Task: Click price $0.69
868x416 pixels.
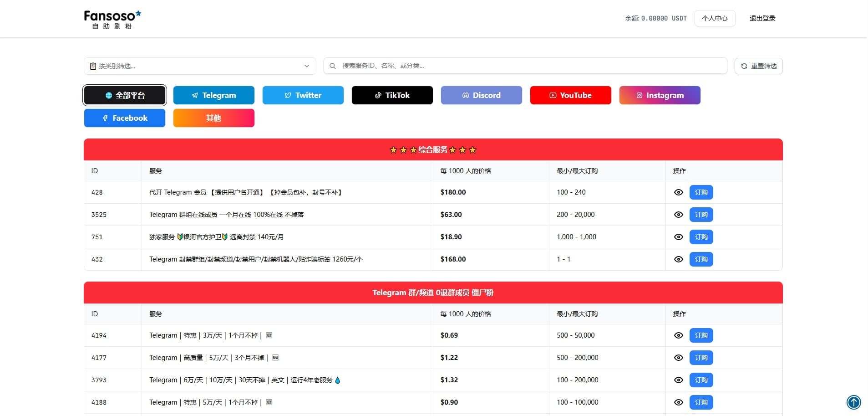Action: (449, 335)
